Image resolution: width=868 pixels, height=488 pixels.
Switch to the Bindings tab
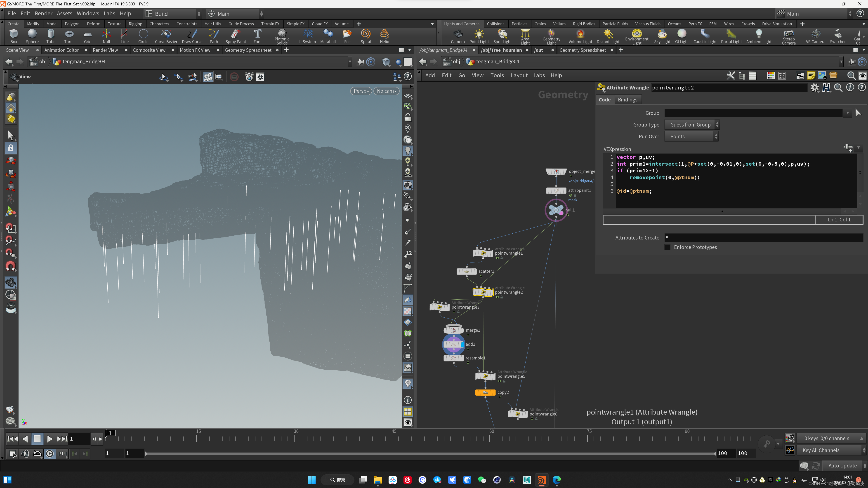coord(627,100)
